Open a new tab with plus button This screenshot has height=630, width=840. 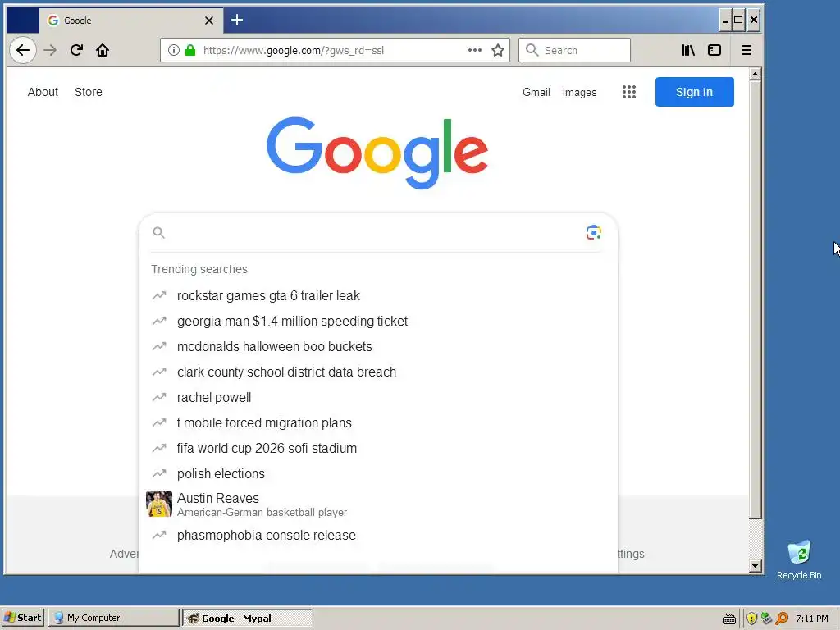(x=237, y=21)
